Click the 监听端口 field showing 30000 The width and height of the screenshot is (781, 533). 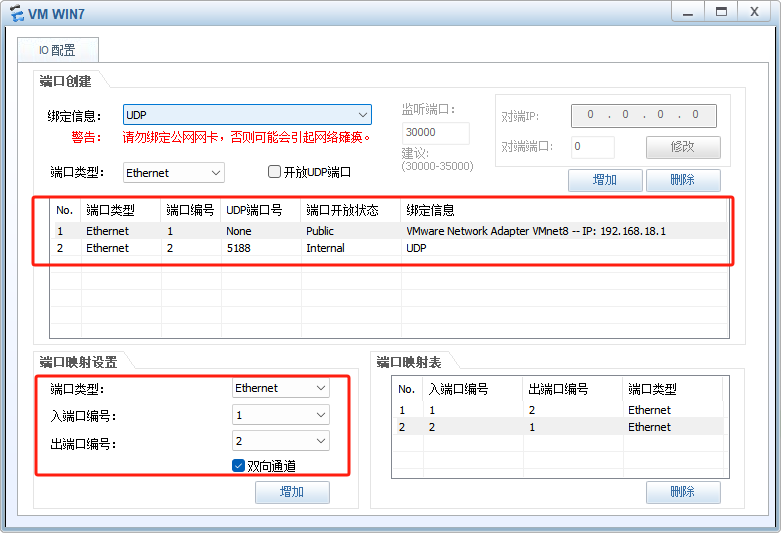(x=435, y=133)
